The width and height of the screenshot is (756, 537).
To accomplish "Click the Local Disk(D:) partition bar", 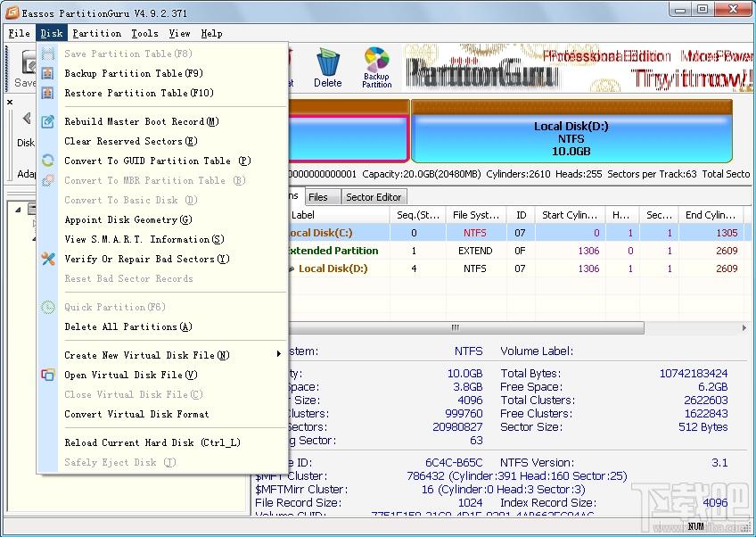I will point(571,131).
